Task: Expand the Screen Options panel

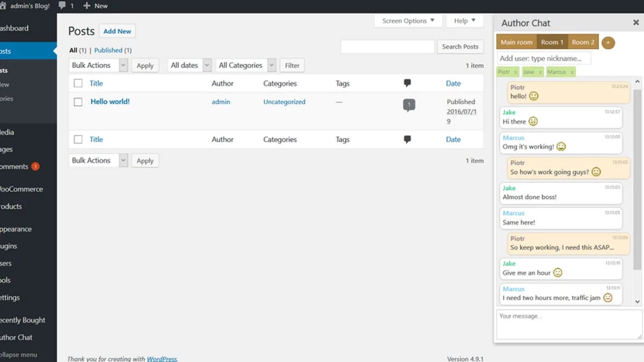Action: (x=408, y=21)
